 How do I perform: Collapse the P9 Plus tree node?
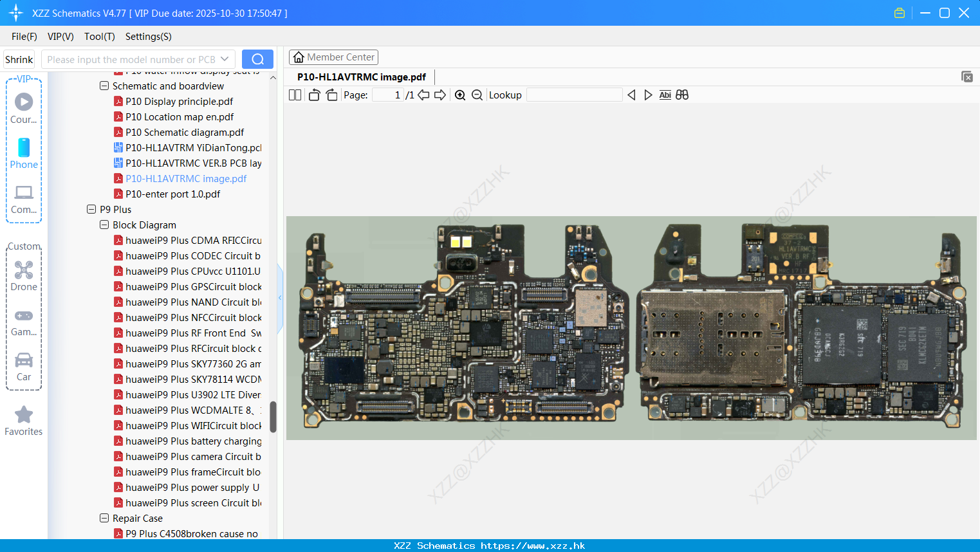tap(91, 209)
